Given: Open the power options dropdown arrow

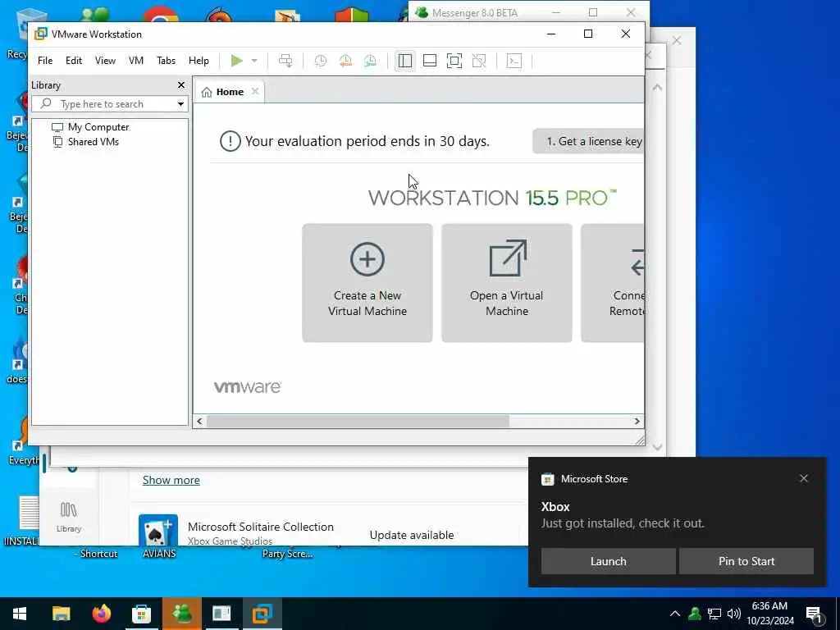Looking at the screenshot, I should (x=254, y=61).
